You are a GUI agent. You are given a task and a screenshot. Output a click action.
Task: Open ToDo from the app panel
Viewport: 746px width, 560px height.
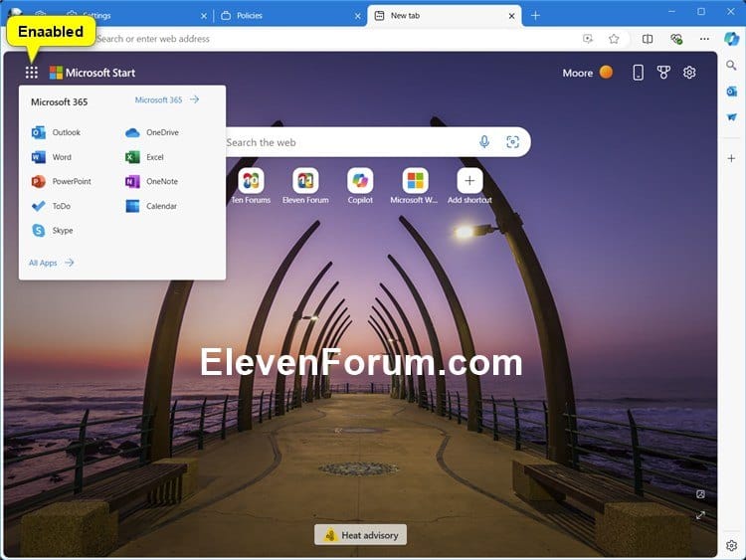pos(51,206)
